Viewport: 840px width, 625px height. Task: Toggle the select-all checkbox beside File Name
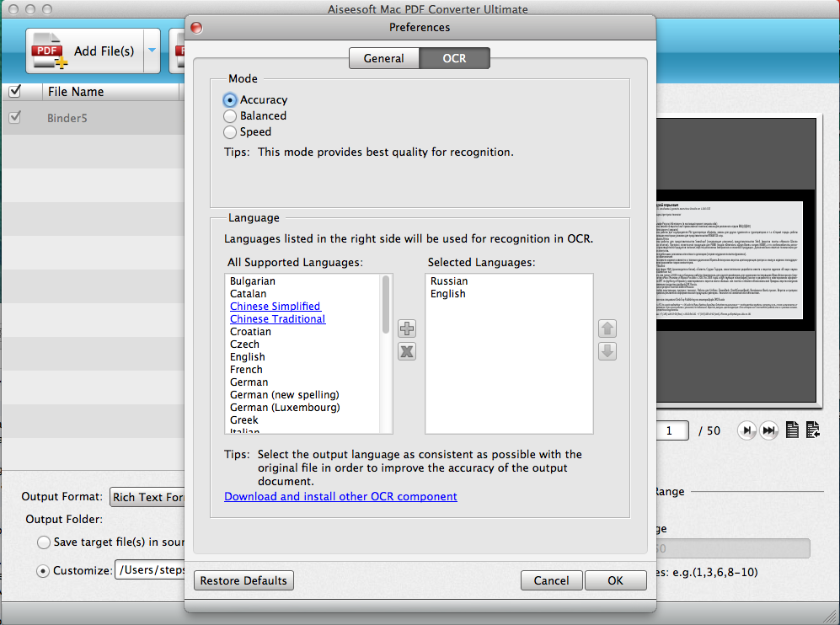coord(15,92)
